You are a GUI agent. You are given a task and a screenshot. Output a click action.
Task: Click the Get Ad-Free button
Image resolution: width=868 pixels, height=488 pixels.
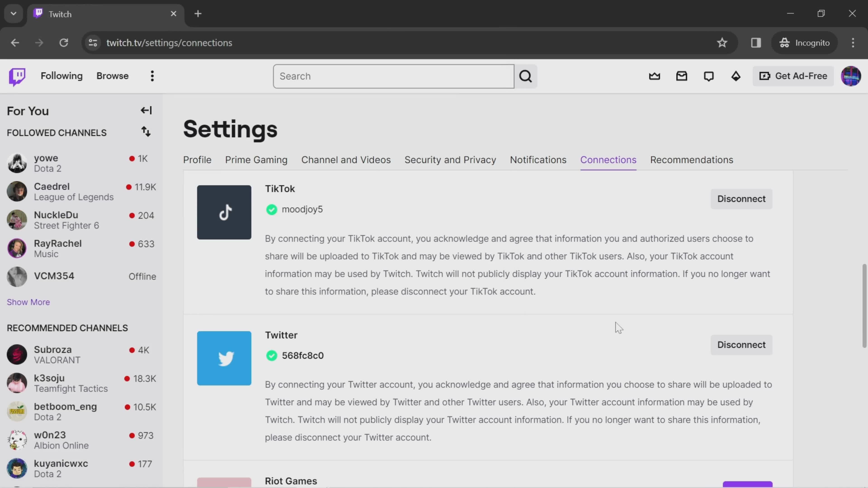tap(793, 76)
